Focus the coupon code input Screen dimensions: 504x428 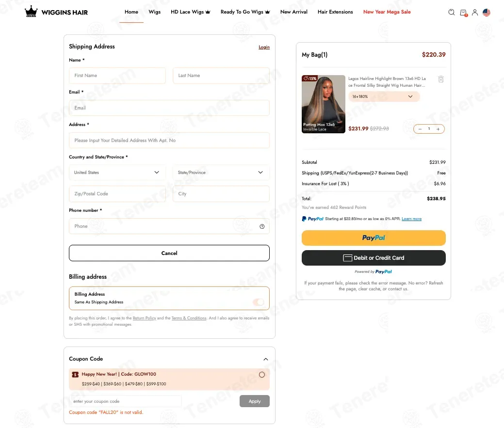coord(125,401)
